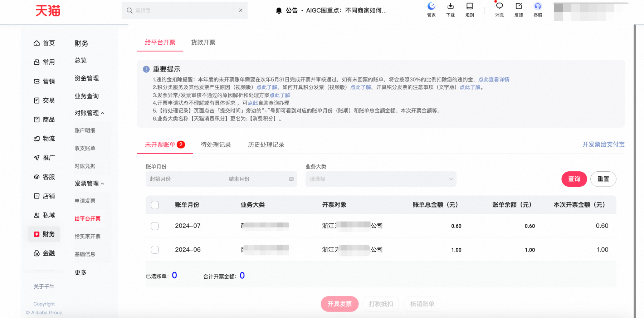Click 点此了解 link in tip 3
This screenshot has height=318, width=644.
pos(280,95)
